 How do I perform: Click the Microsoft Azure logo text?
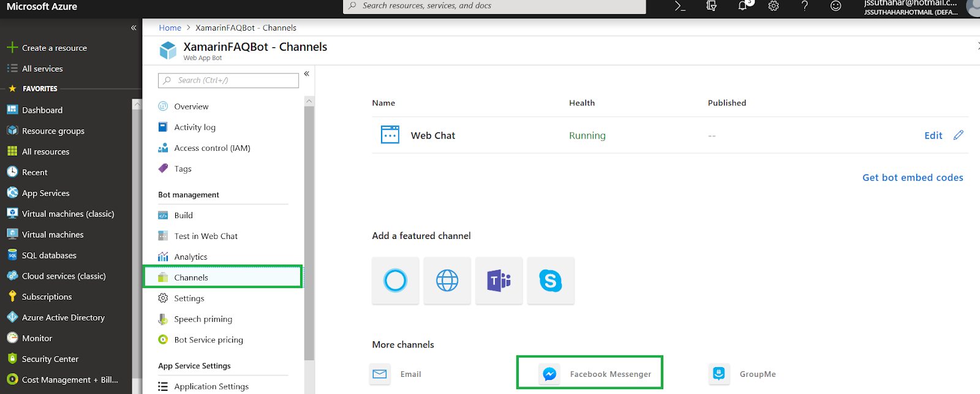point(42,7)
